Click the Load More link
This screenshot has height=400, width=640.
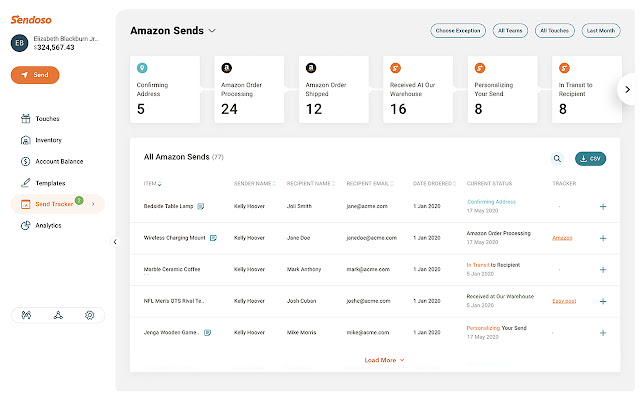click(385, 360)
